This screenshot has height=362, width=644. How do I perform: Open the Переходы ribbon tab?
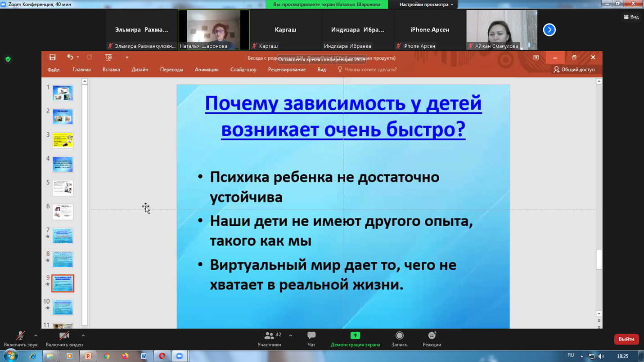tap(171, 70)
